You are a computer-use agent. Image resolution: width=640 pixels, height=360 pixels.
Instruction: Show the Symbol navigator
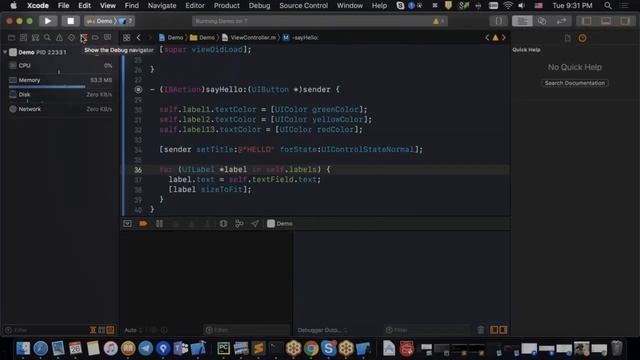tap(36, 38)
